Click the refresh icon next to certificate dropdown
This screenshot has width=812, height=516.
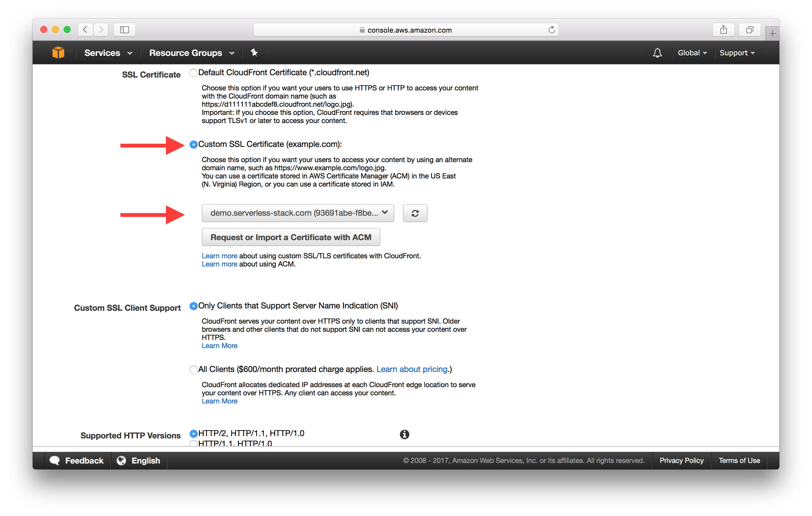click(414, 213)
